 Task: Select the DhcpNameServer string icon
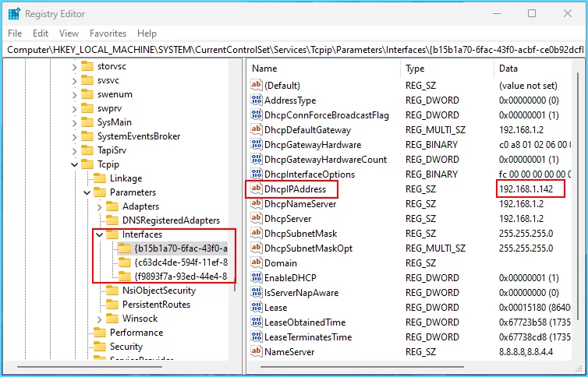[257, 203]
